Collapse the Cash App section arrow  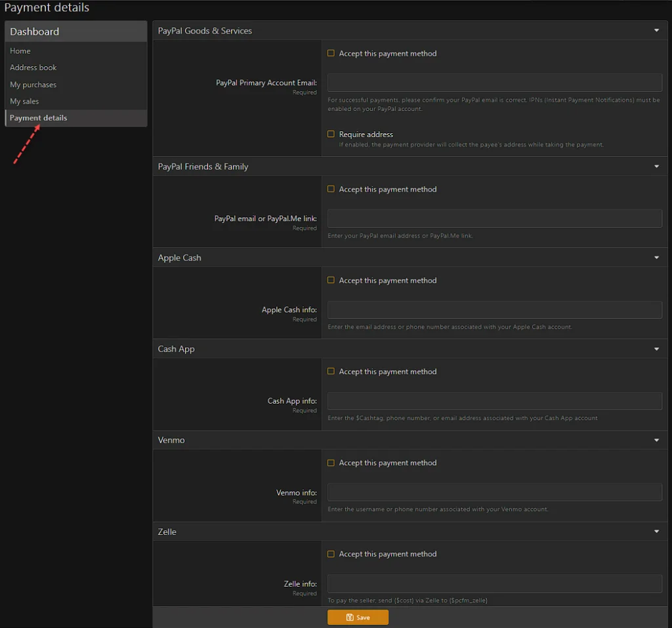[656, 349]
